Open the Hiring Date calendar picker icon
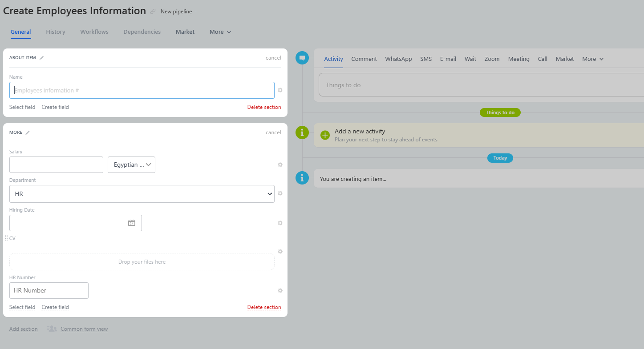Viewport: 644px width, 349px height. click(132, 223)
